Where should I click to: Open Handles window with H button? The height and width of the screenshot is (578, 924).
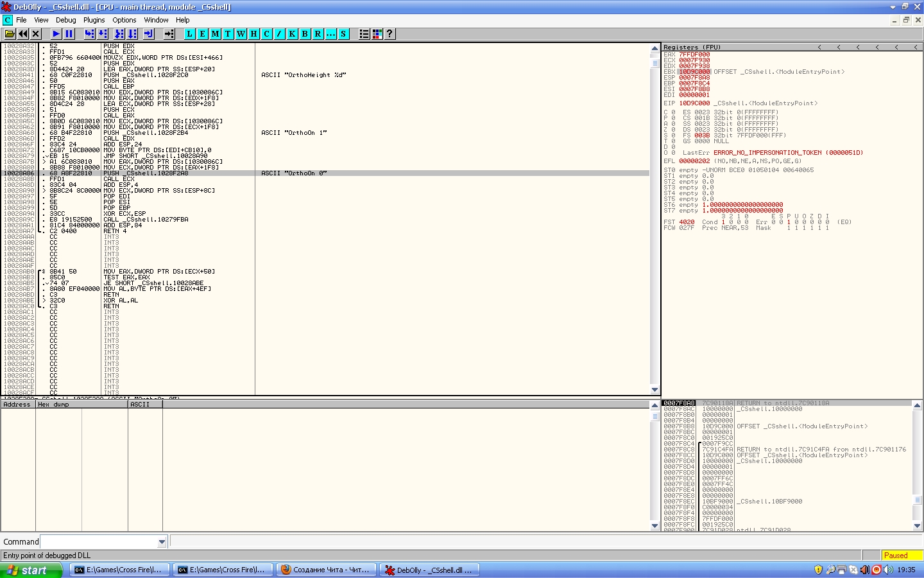click(x=254, y=34)
